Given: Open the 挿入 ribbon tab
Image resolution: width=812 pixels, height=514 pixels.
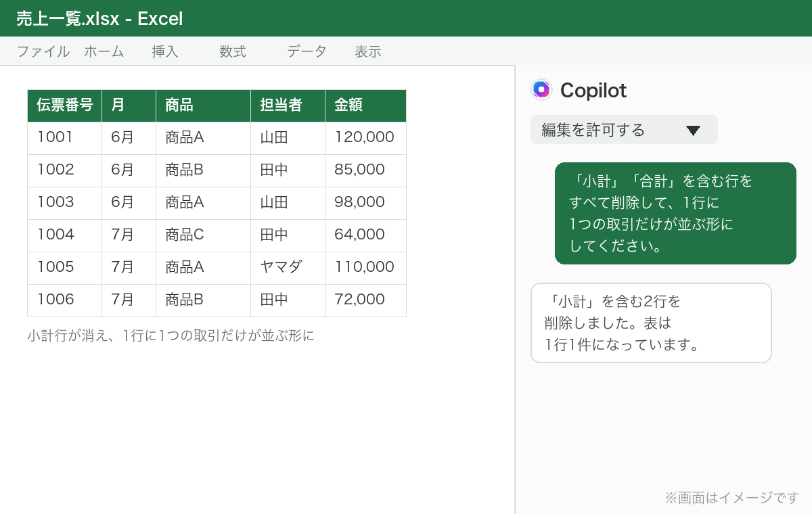Looking at the screenshot, I should click(165, 51).
